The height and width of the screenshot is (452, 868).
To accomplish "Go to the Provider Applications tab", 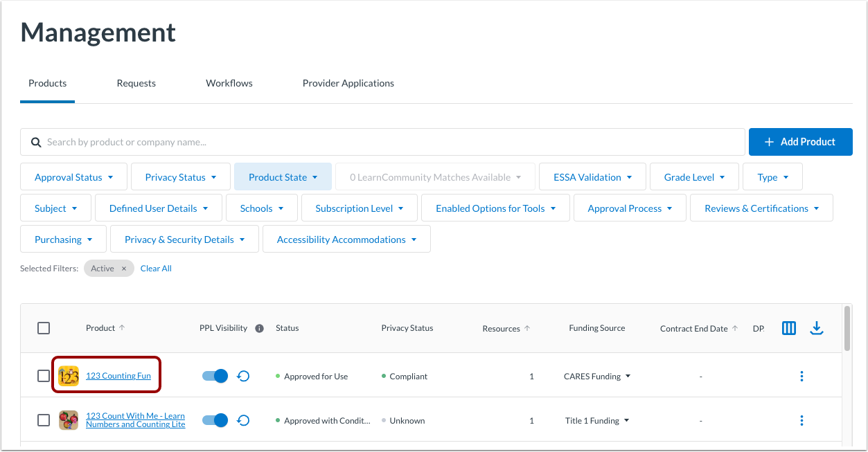I will coord(348,83).
